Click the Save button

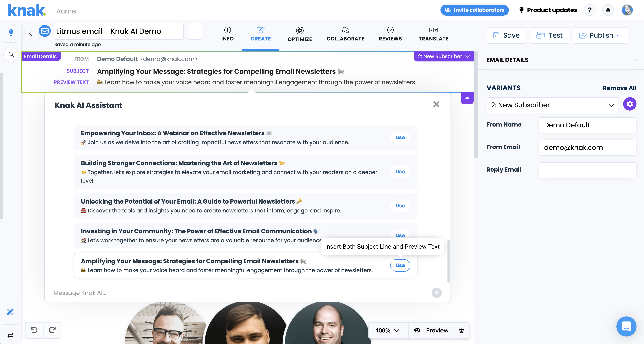click(506, 35)
